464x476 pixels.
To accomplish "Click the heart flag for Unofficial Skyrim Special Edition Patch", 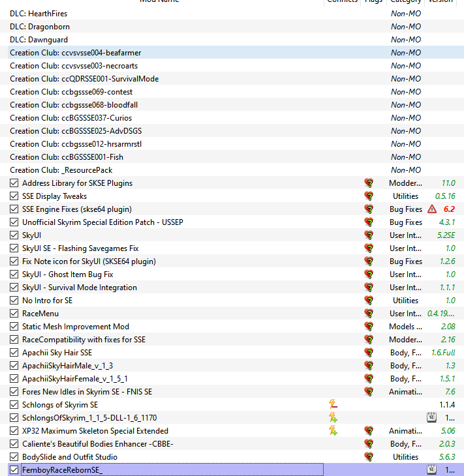I will coord(369,222).
